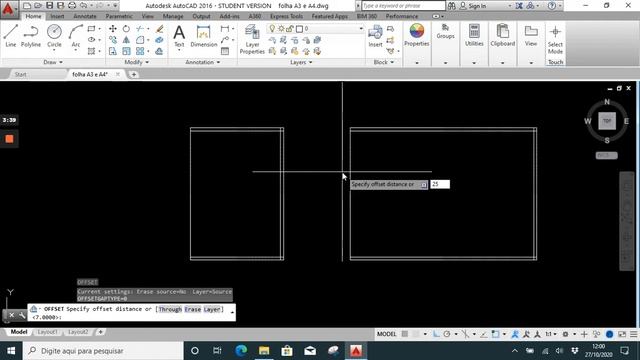Expand the Modify panel
Screen dimensions: 640x360
tap(137, 62)
